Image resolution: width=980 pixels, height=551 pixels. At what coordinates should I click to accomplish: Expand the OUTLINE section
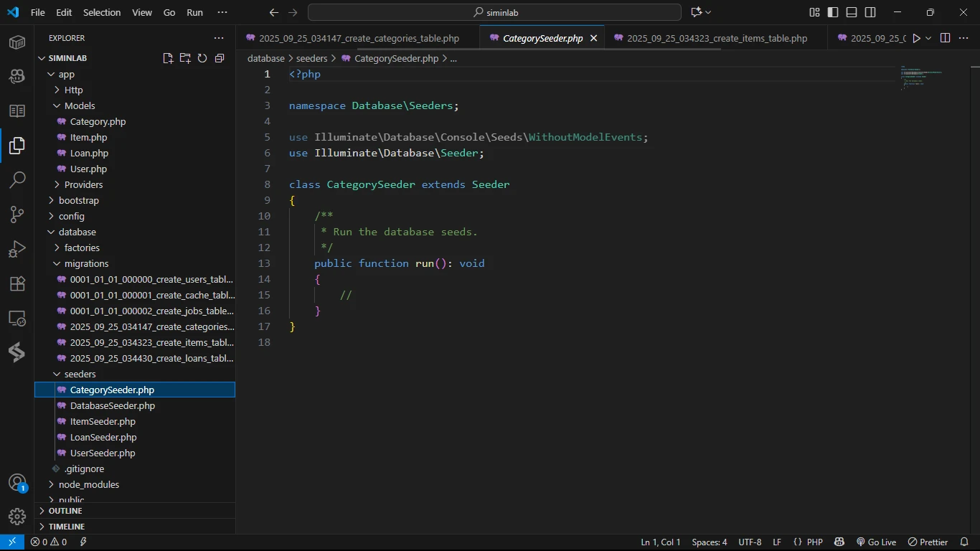(65, 511)
